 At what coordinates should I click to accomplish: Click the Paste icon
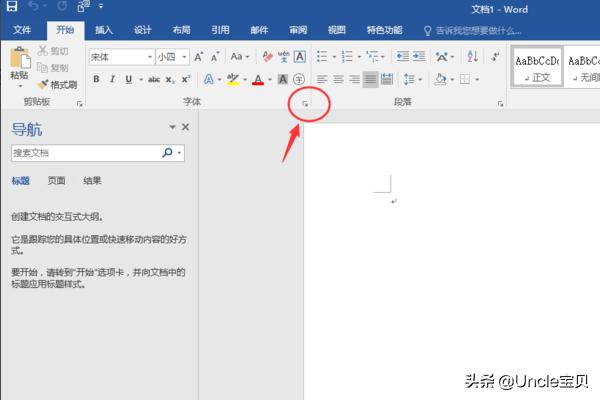pyautogui.click(x=19, y=62)
